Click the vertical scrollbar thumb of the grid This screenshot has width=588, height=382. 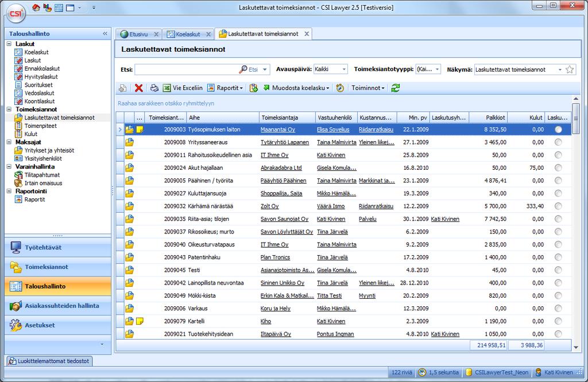tap(575, 118)
